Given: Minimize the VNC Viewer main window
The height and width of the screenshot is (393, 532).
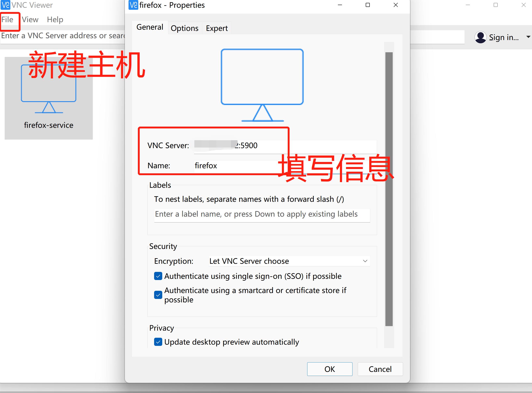Looking at the screenshot, I should pos(468,5).
